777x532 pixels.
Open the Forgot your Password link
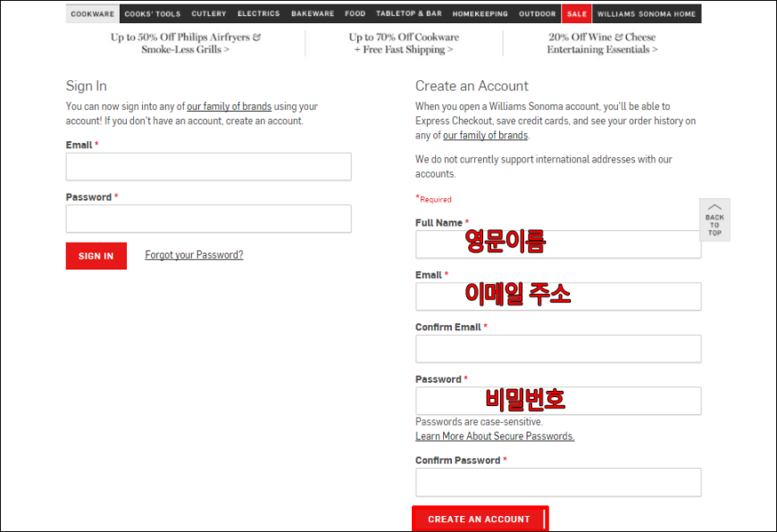pos(194,254)
